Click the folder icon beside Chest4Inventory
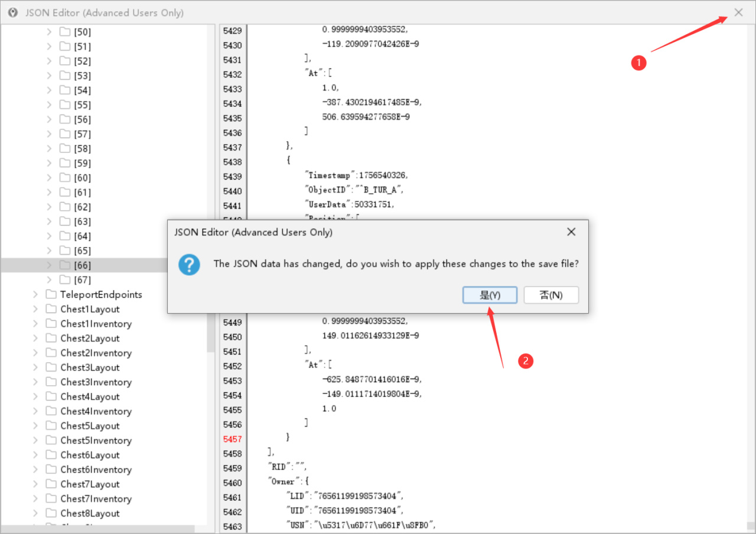 [x=51, y=411]
